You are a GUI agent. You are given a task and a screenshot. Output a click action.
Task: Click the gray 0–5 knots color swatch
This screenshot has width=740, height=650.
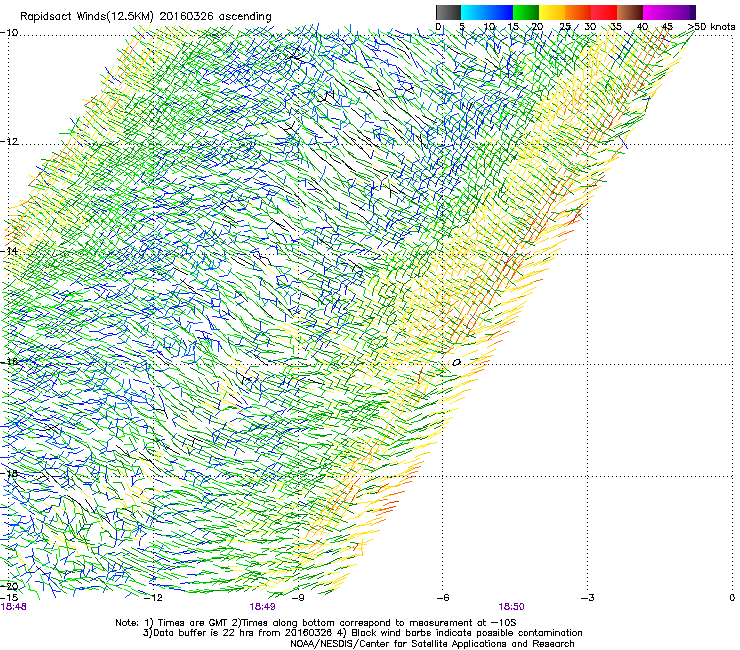click(x=448, y=12)
